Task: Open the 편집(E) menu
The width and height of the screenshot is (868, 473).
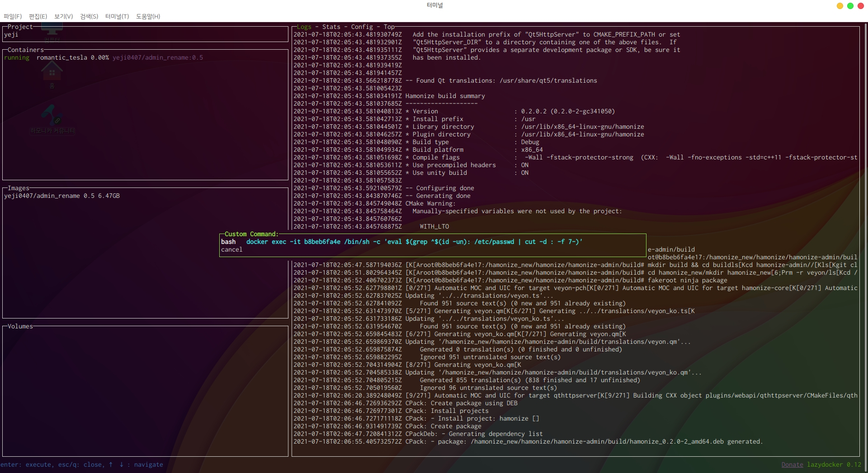Action: coord(38,16)
